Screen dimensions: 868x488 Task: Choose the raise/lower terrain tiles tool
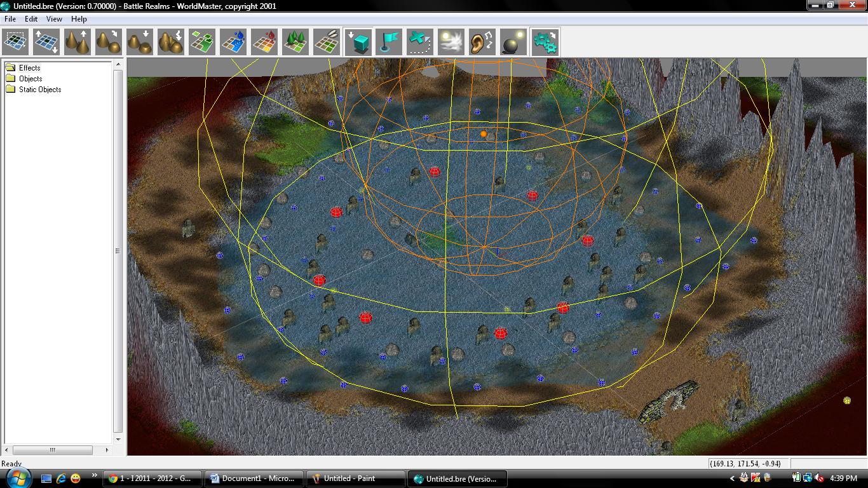tap(47, 42)
